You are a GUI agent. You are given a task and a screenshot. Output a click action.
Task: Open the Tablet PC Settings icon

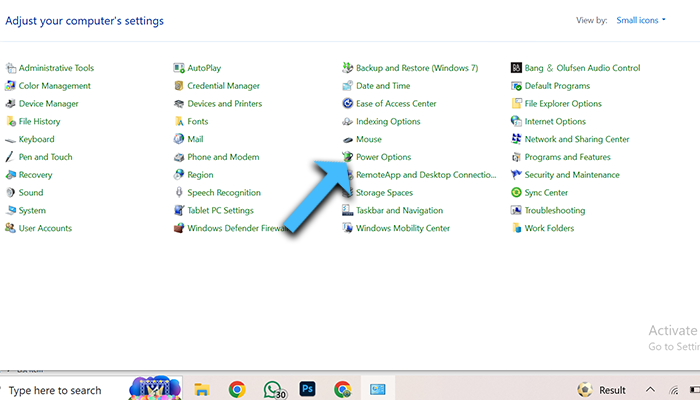coord(179,210)
